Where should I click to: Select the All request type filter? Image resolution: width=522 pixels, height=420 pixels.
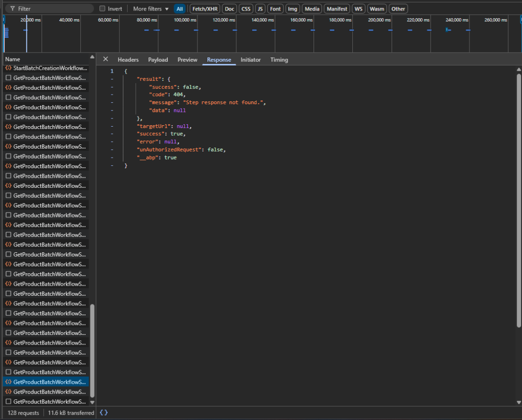point(180,9)
